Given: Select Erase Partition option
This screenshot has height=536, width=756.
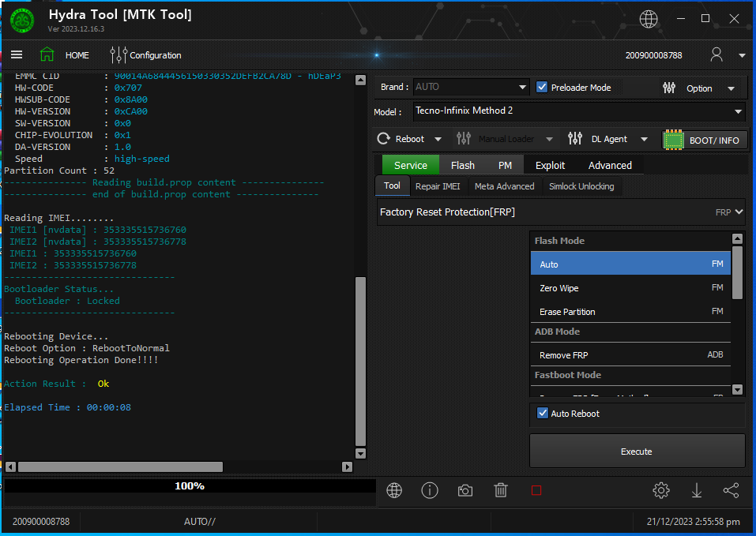Looking at the screenshot, I should [x=630, y=312].
